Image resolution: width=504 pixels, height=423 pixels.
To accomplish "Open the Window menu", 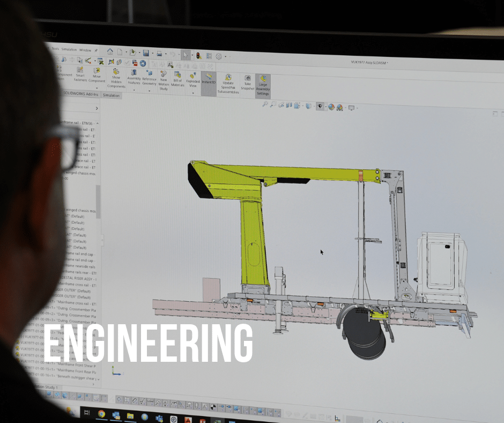I will tap(86, 50).
